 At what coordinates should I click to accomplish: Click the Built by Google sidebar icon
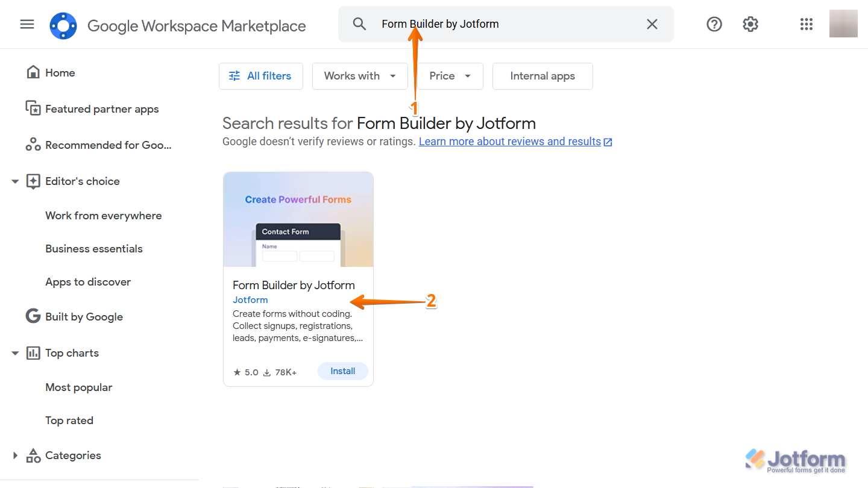pos(33,316)
